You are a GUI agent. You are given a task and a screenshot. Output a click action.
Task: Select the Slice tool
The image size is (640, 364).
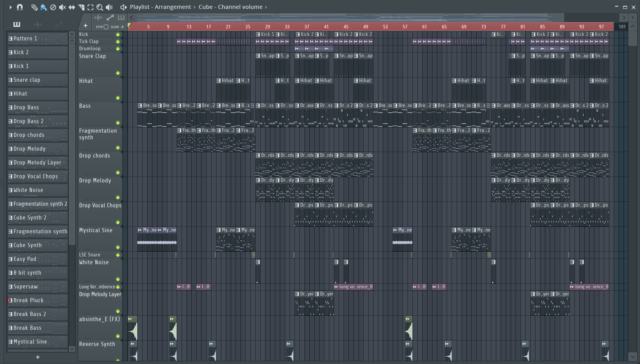point(81,7)
